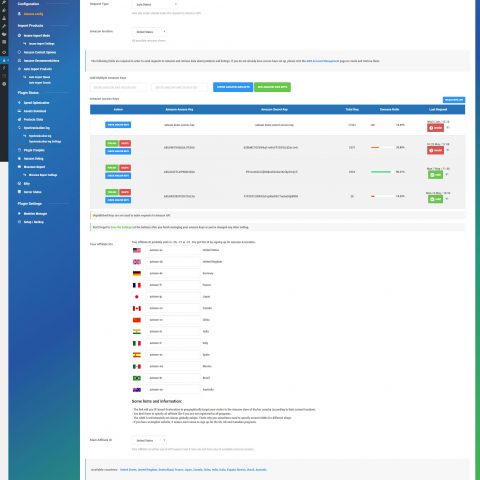The image size is (480, 480).
Task: Open the Auto Import Products menu item
Action: (x=38, y=69)
